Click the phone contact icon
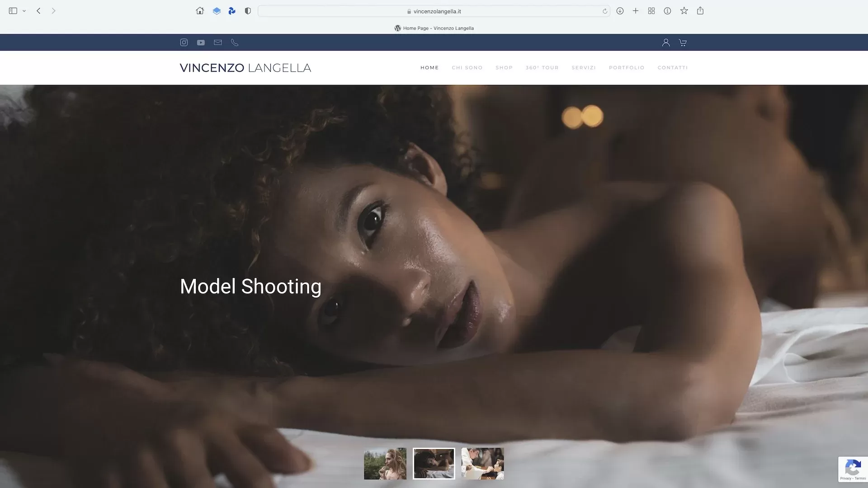This screenshot has height=488, width=868. [235, 42]
